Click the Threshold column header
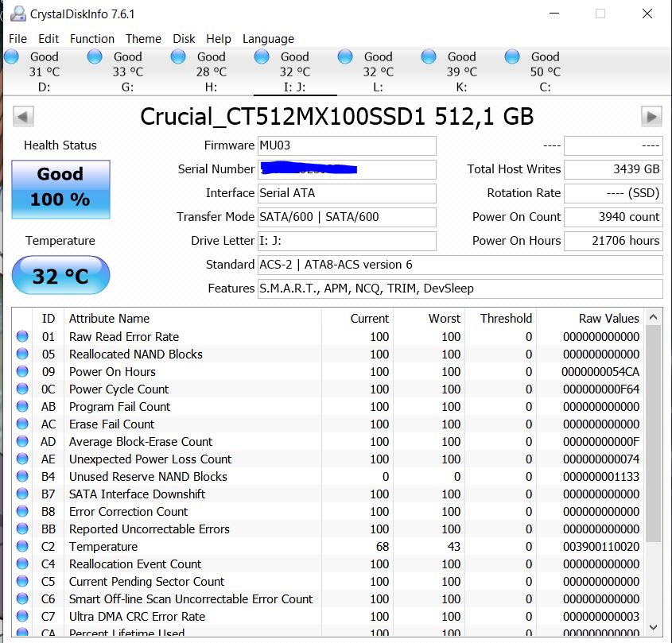 500,319
